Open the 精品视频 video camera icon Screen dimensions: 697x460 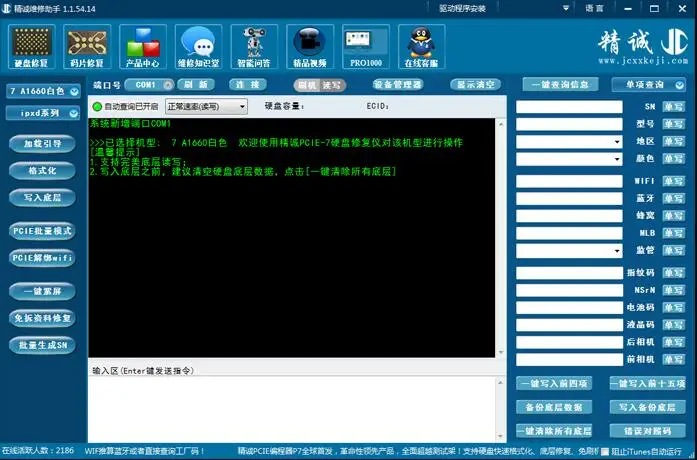(310, 47)
